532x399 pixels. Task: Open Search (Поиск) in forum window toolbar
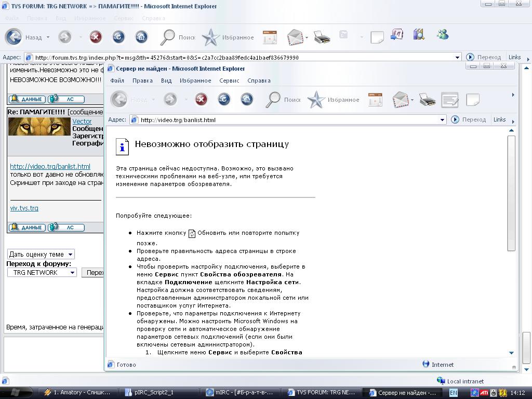tap(178, 37)
